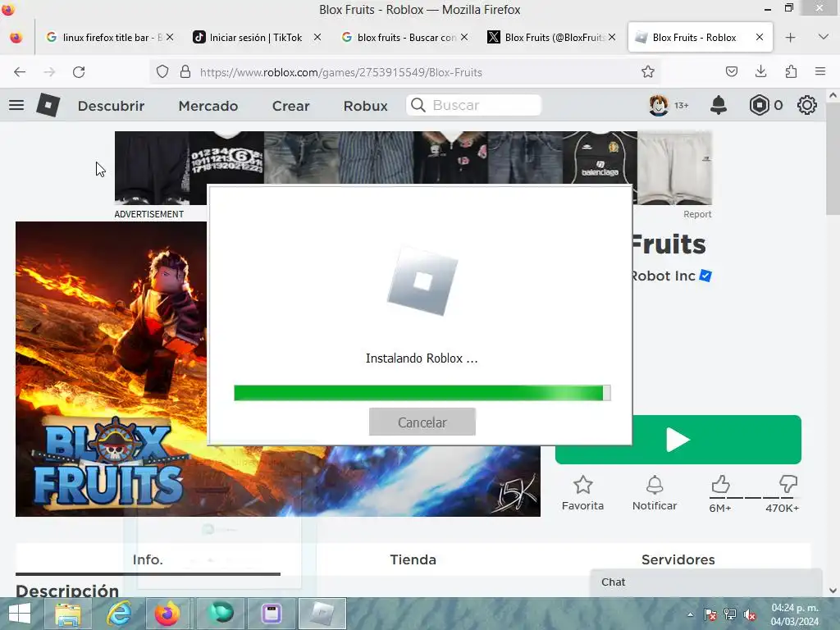
Task: Click the muted volume tray icon
Action: pos(750,614)
